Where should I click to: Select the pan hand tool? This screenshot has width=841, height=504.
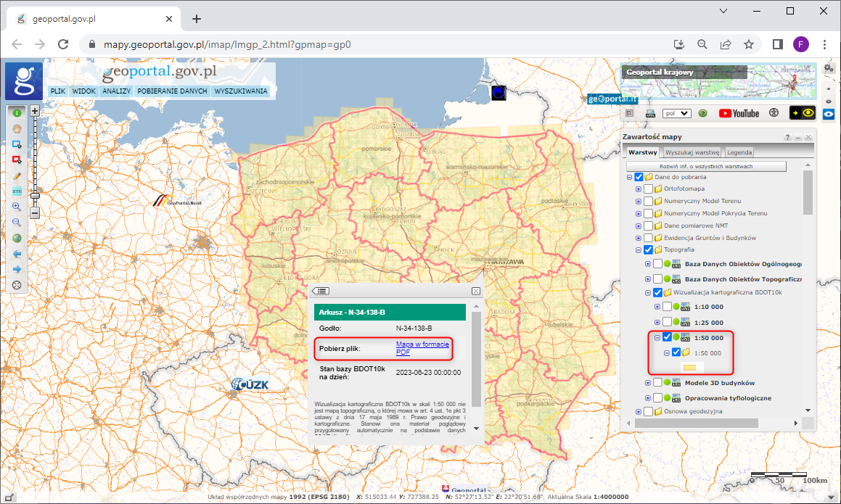point(16,128)
